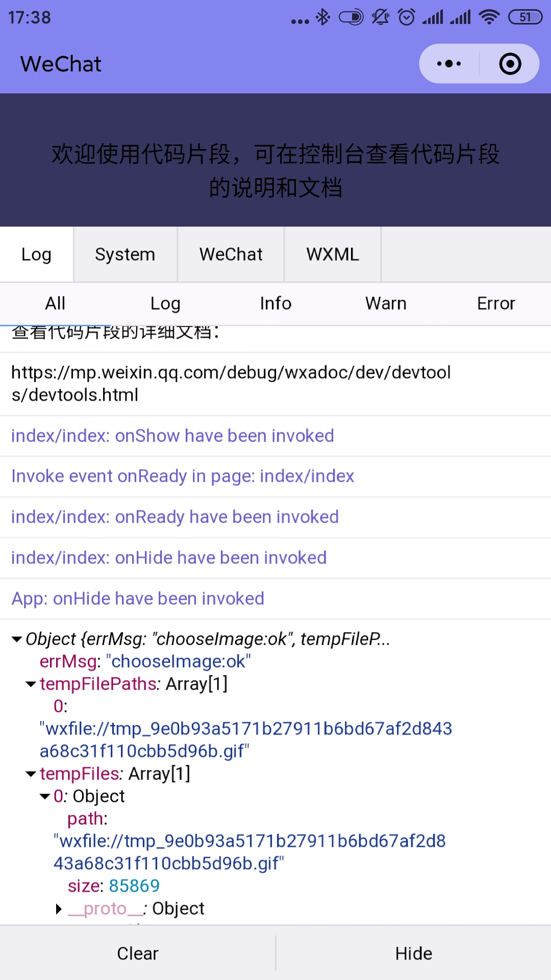Tap the status bar time 17:38

(x=30, y=18)
